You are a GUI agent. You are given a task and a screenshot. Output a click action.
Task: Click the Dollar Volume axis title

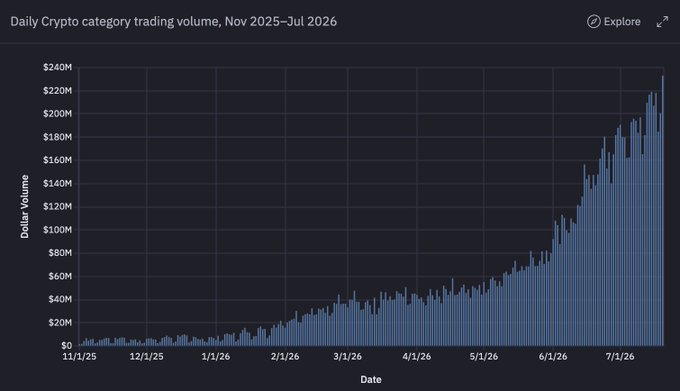[x=25, y=206]
